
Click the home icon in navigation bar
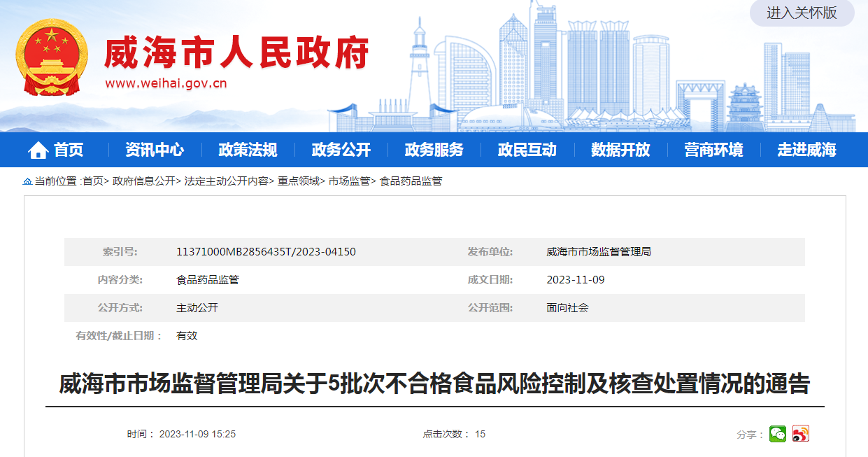click(x=38, y=150)
